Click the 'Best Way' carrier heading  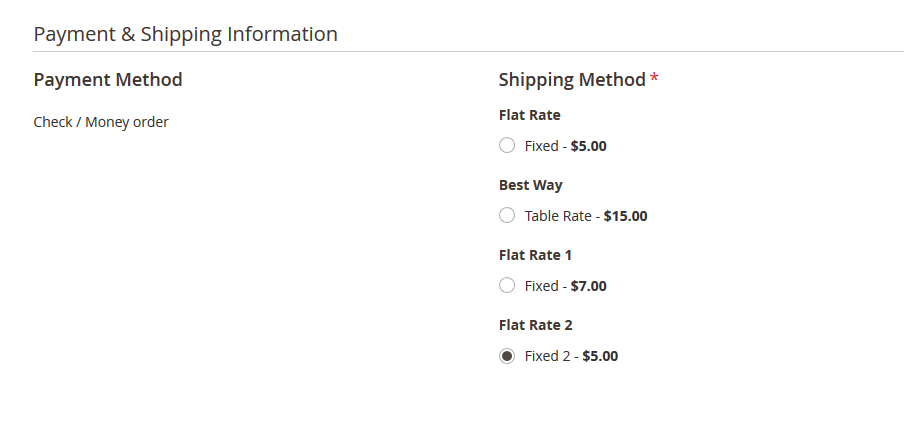[530, 185]
